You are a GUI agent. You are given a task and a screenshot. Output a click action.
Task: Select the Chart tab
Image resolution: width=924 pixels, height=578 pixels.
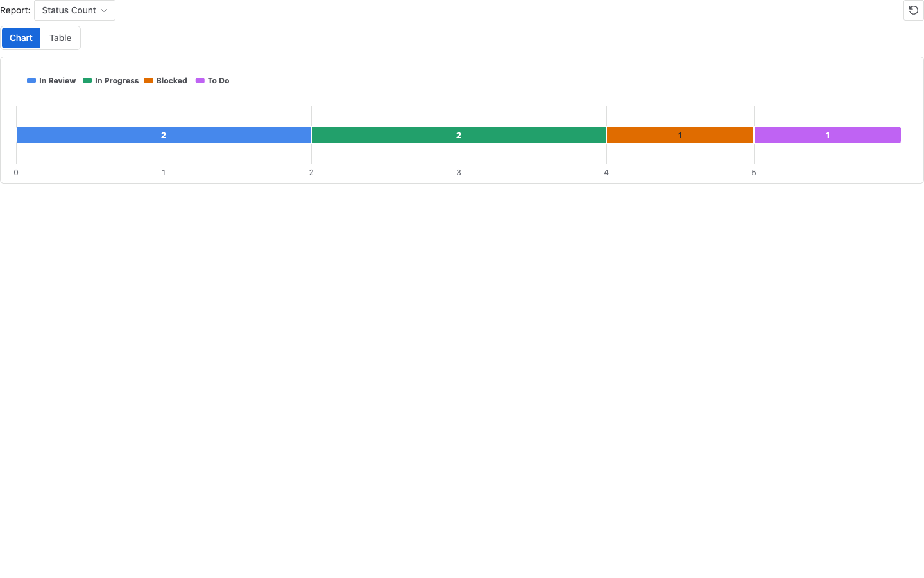coord(21,38)
